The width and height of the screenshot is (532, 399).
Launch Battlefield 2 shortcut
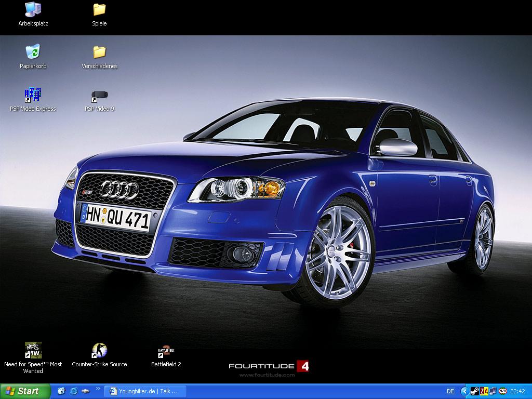(x=166, y=357)
